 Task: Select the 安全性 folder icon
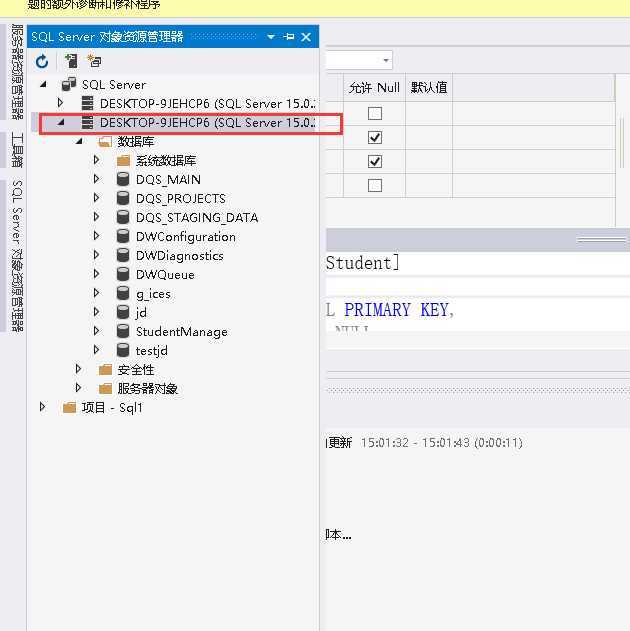click(x=105, y=369)
